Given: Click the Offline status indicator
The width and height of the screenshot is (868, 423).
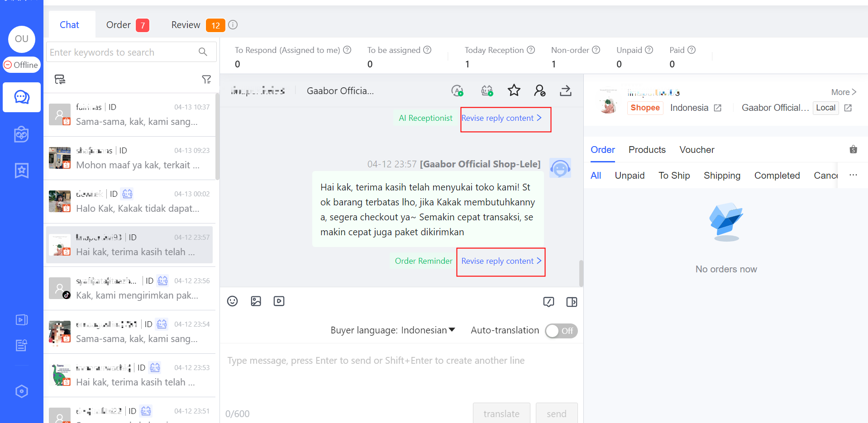Looking at the screenshot, I should click(x=21, y=65).
